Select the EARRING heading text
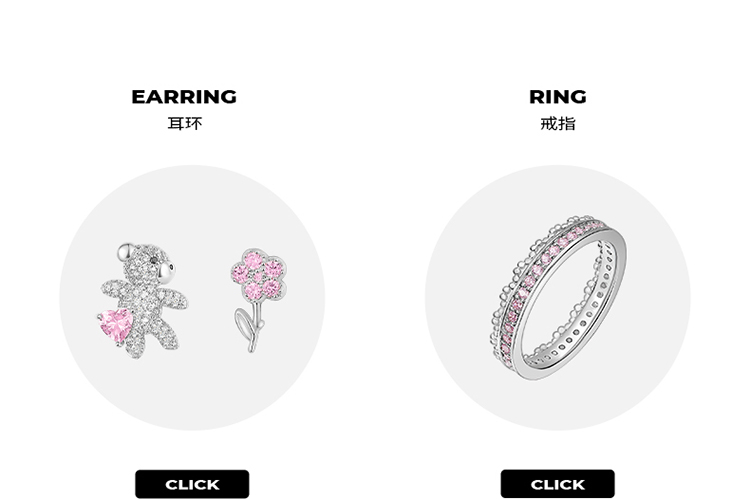The height and width of the screenshot is (499, 750). [x=184, y=97]
